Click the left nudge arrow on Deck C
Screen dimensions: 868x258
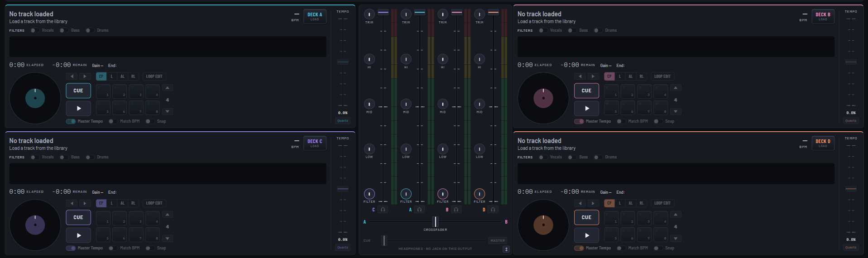pyautogui.click(x=72, y=203)
